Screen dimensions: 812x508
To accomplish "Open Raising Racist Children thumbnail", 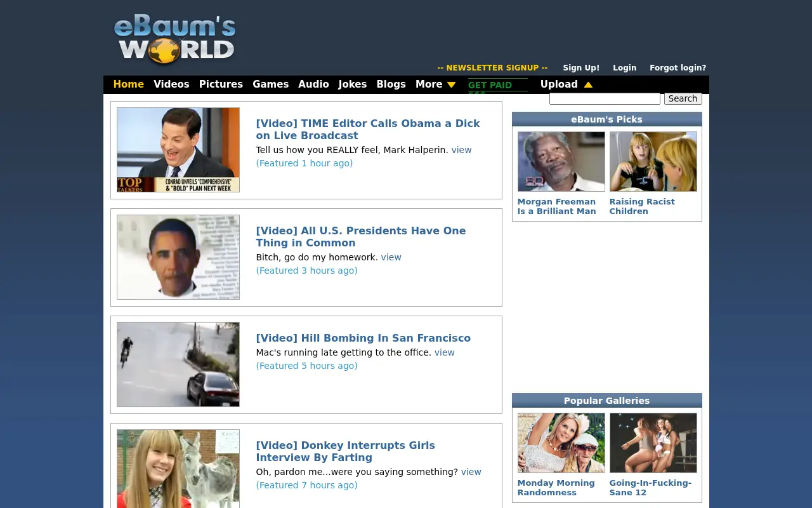I will (653, 162).
